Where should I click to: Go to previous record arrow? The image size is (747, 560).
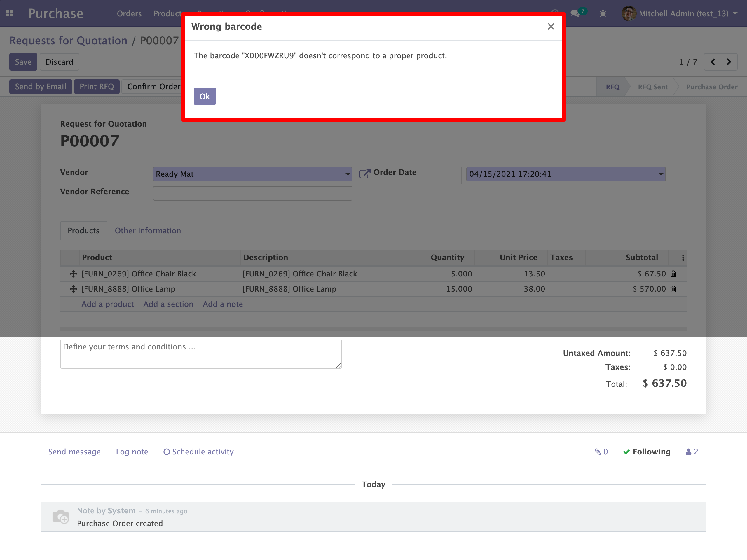713,62
